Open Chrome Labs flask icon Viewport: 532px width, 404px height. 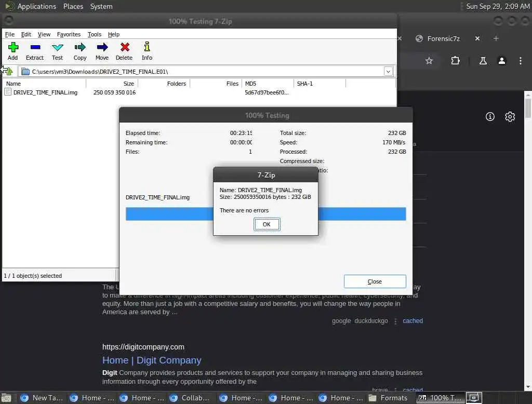pyautogui.click(x=483, y=61)
